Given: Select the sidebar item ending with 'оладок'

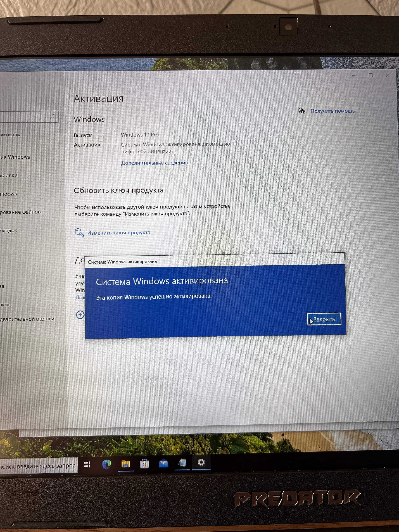Looking at the screenshot, I should 9,231.
